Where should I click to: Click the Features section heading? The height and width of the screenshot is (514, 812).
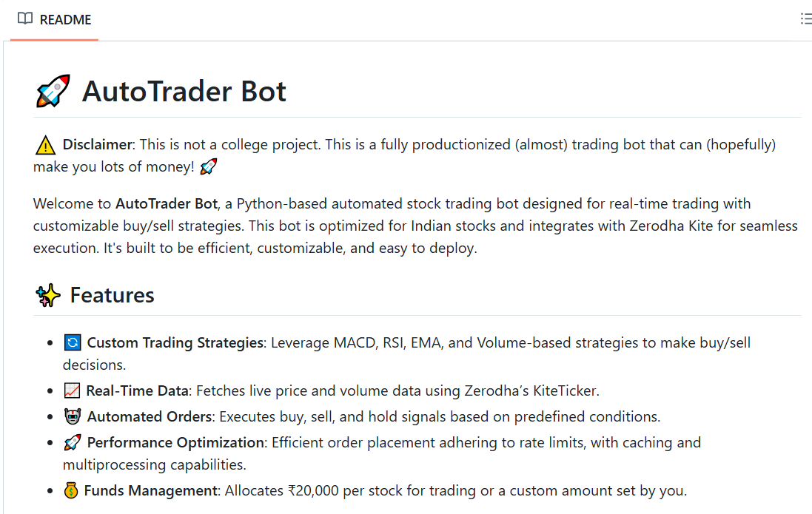[112, 294]
